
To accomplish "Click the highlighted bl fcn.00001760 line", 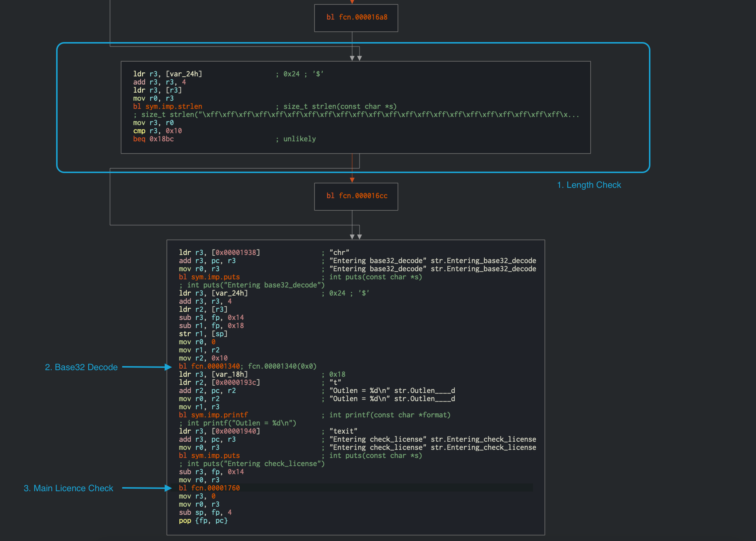I will pyautogui.click(x=209, y=488).
